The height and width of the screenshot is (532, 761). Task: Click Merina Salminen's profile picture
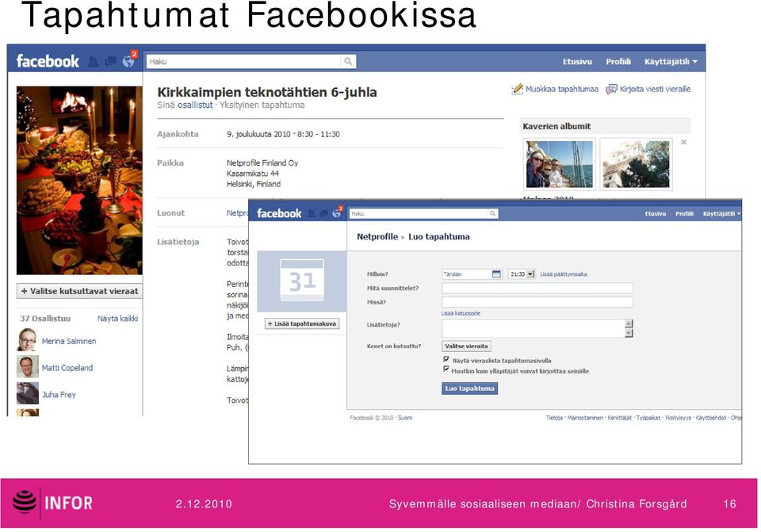click(27, 340)
